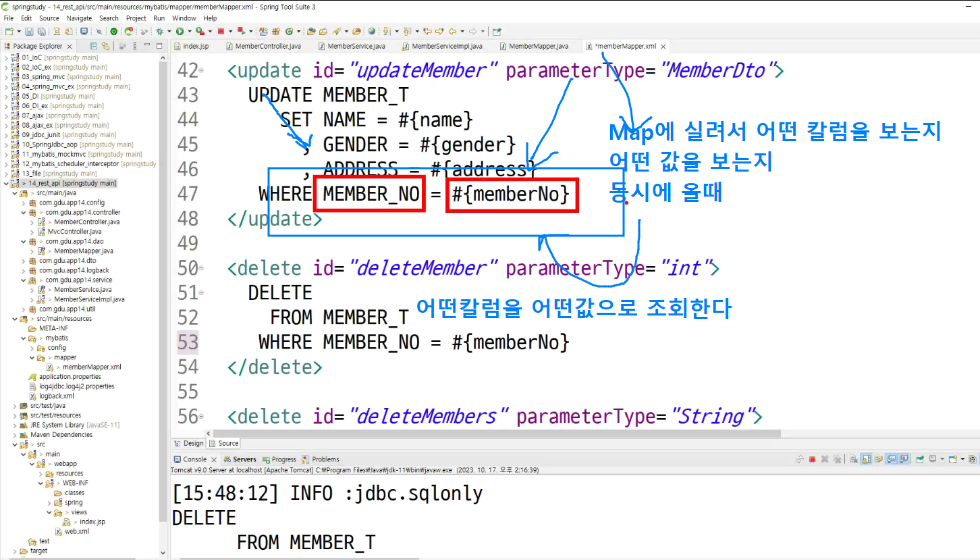Click the Back navigation arrow in toolbar
This screenshot has width=980, height=560.
pyautogui.click(x=452, y=31)
